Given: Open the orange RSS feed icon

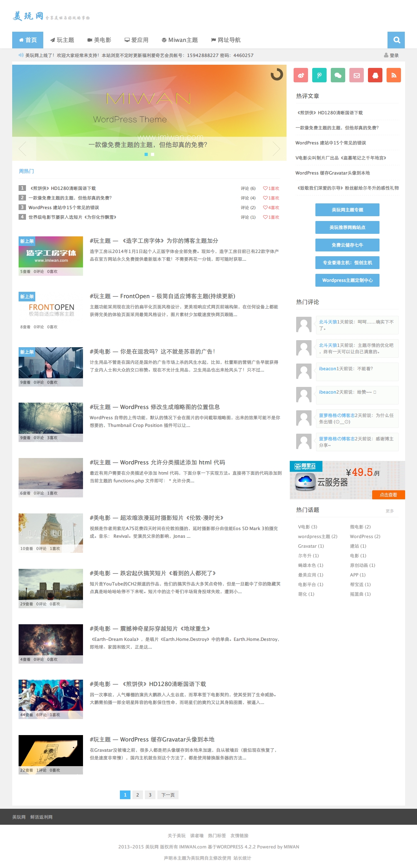Looking at the screenshot, I should click(393, 75).
